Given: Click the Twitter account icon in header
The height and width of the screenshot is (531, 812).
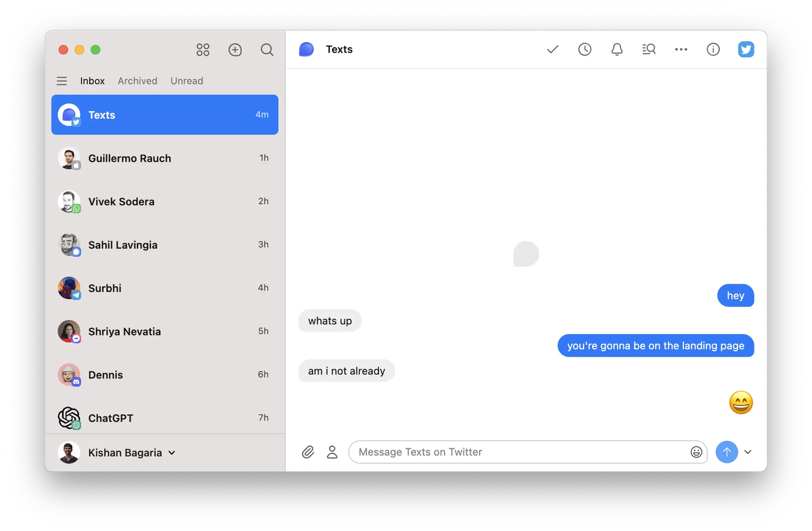Looking at the screenshot, I should pos(746,49).
